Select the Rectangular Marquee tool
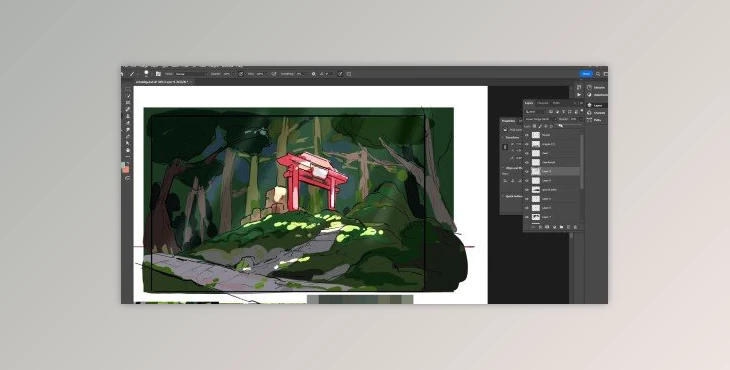Viewport: 730px width, 370px height. [128, 89]
